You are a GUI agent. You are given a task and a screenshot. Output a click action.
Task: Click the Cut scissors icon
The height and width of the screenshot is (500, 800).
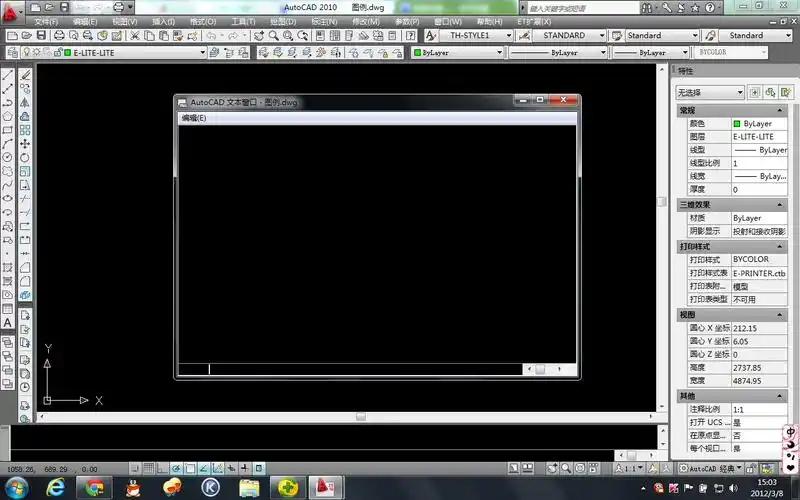click(135, 35)
